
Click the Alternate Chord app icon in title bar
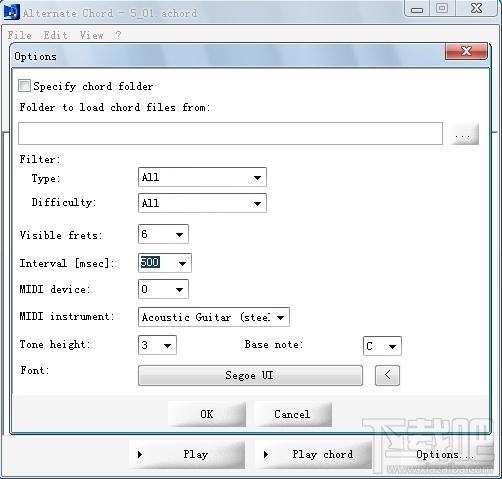[11, 12]
